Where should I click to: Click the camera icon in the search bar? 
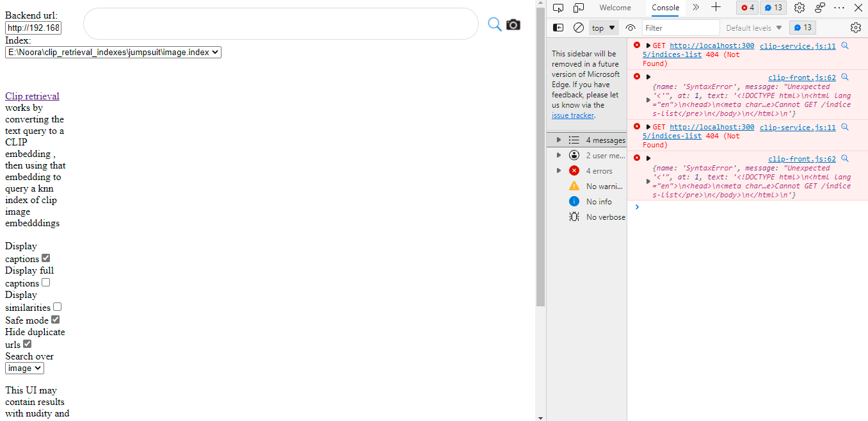pyautogui.click(x=513, y=24)
